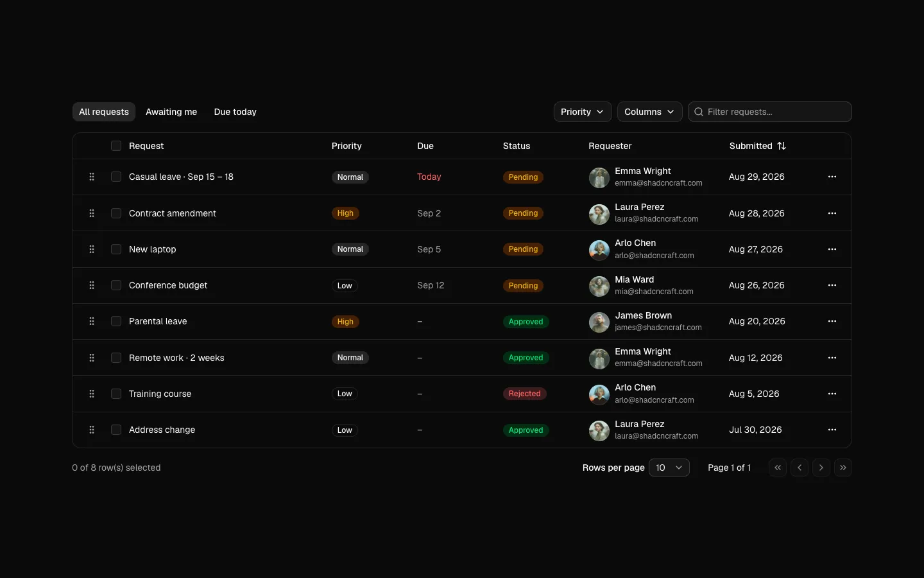
Task: Tick the New laptop checkbox
Action: coord(116,249)
